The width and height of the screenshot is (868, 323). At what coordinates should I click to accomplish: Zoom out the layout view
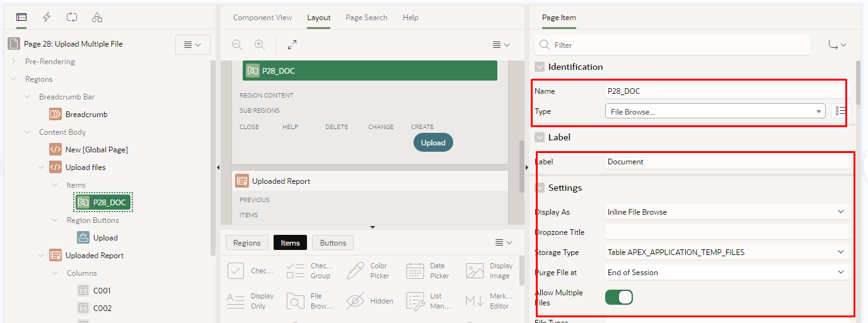coord(237,45)
